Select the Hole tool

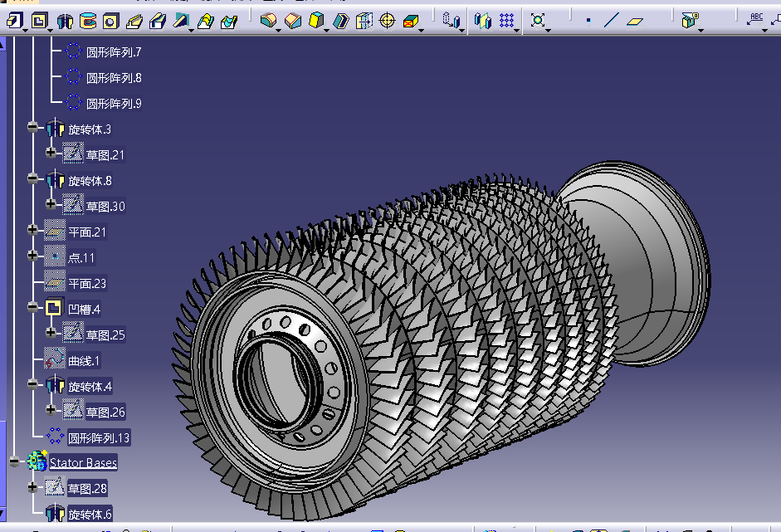pos(110,21)
